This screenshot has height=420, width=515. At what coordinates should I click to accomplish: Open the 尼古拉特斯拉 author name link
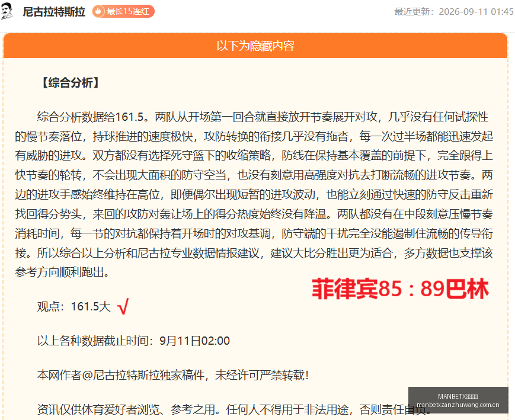tap(54, 11)
